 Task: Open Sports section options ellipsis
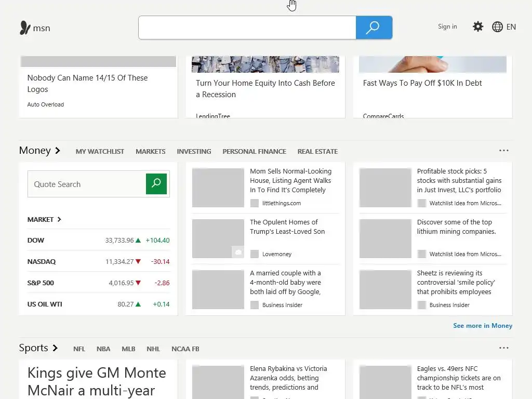503,348
